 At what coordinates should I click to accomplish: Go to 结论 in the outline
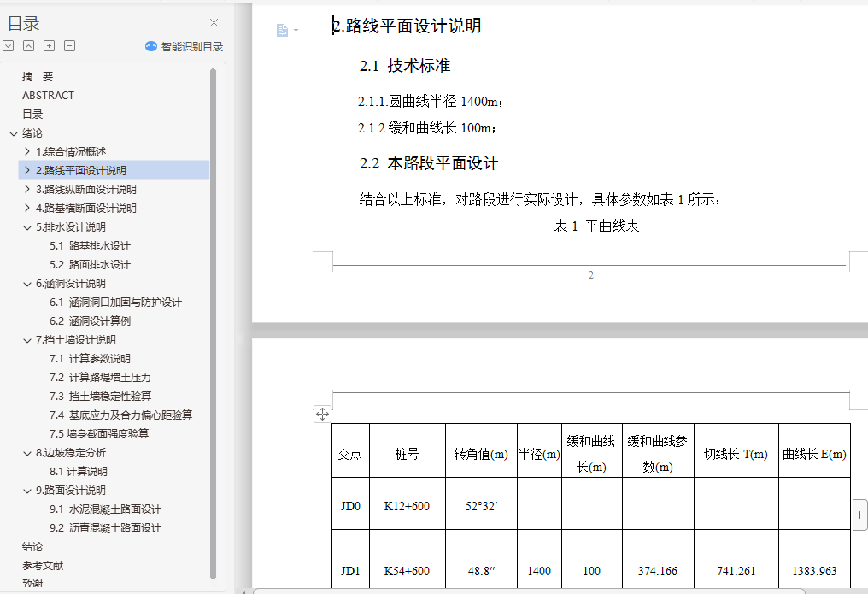click(x=32, y=547)
